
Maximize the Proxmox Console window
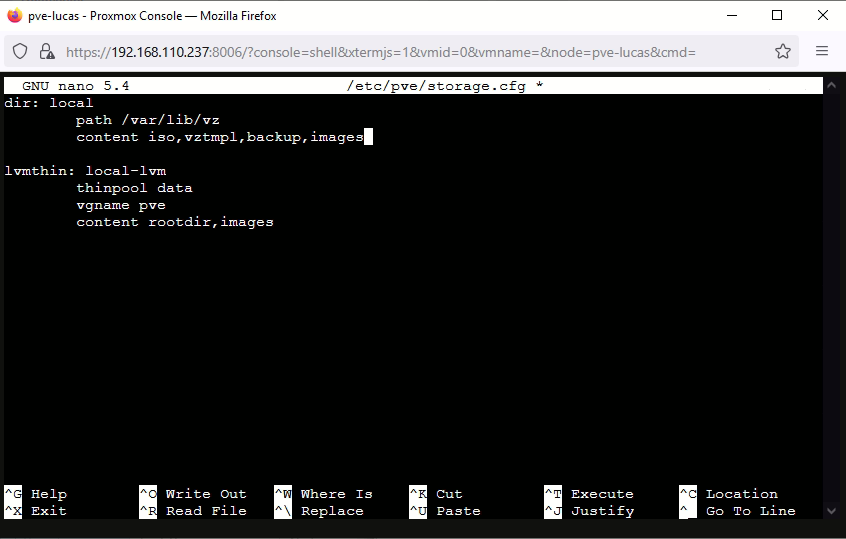[777, 16]
